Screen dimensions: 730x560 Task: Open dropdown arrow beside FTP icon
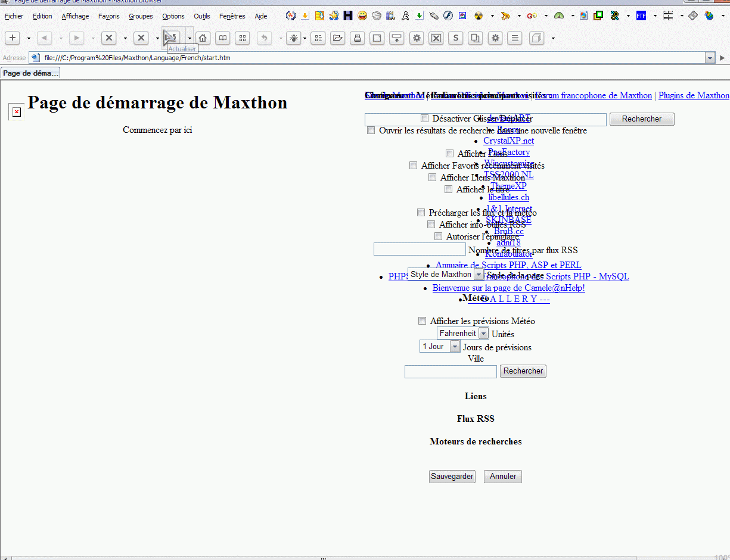(656, 16)
